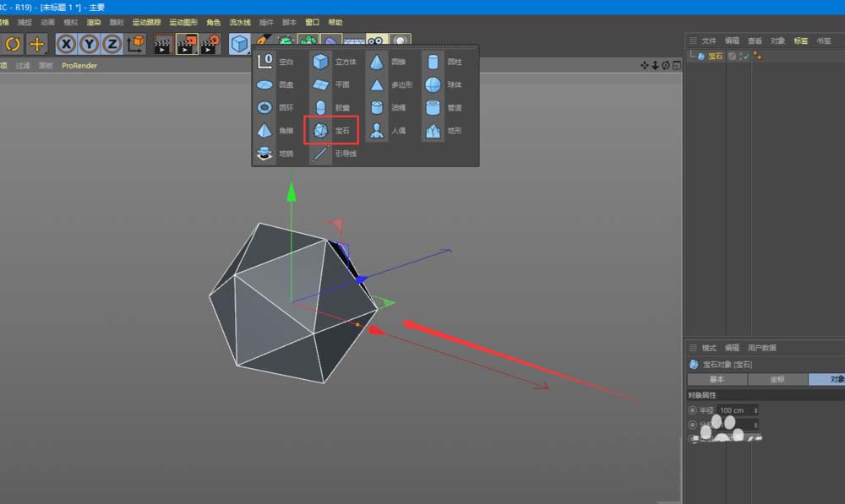
Task: Pick the 人偶 figure primitive
Action: click(377, 131)
